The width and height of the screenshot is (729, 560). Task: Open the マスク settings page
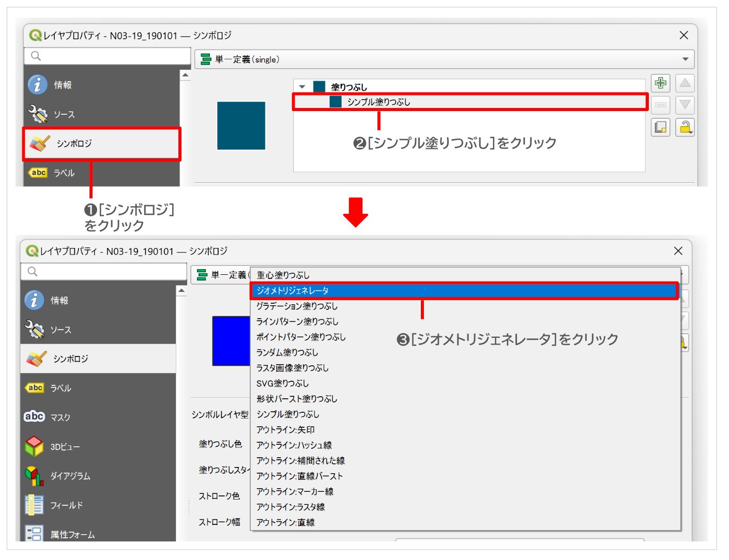point(98,417)
